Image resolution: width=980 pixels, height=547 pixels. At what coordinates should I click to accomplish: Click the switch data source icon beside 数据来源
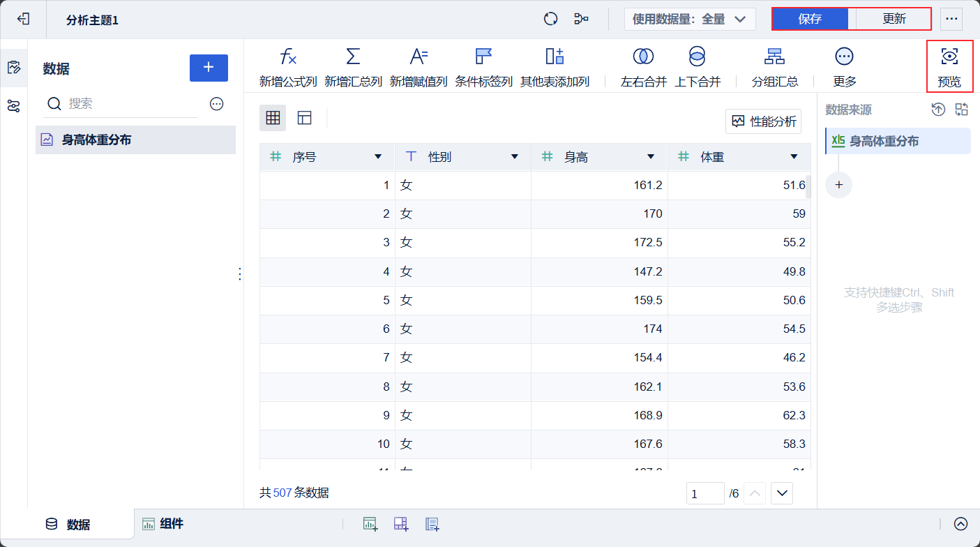tap(963, 110)
